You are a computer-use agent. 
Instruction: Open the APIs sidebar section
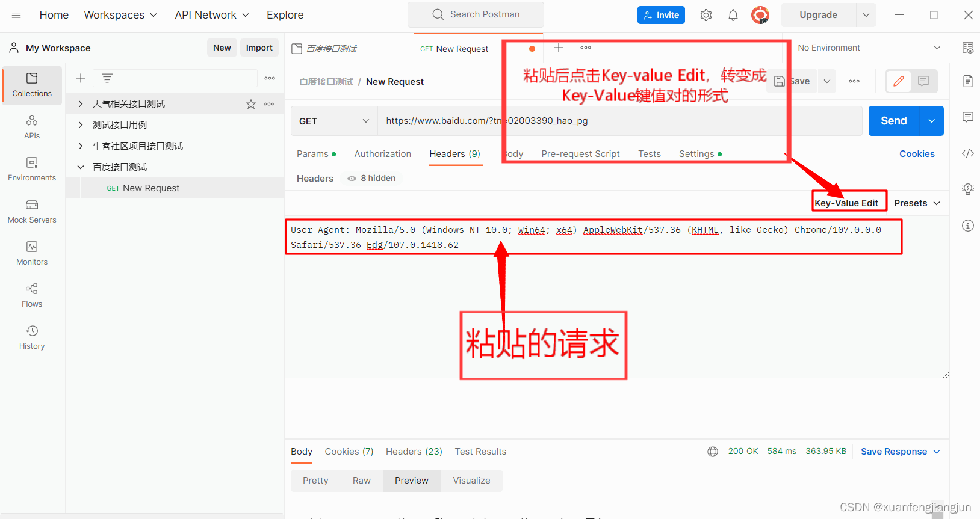click(x=32, y=127)
